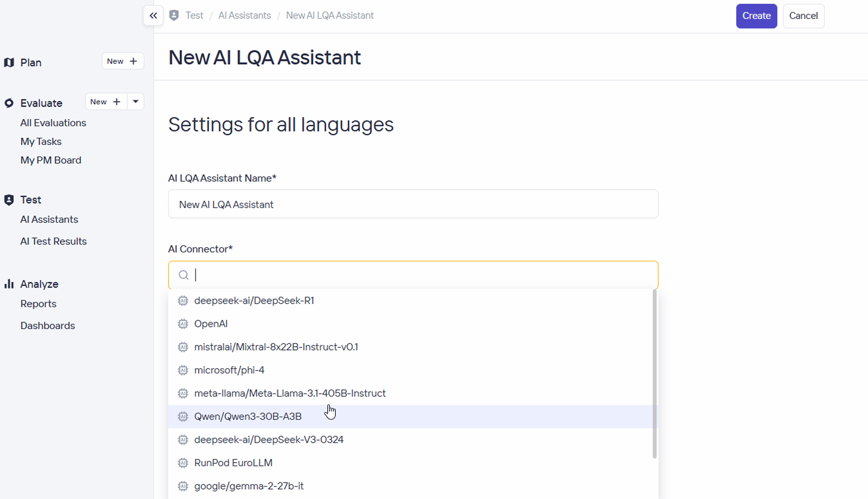Open AI Test Results in sidebar

tap(53, 241)
